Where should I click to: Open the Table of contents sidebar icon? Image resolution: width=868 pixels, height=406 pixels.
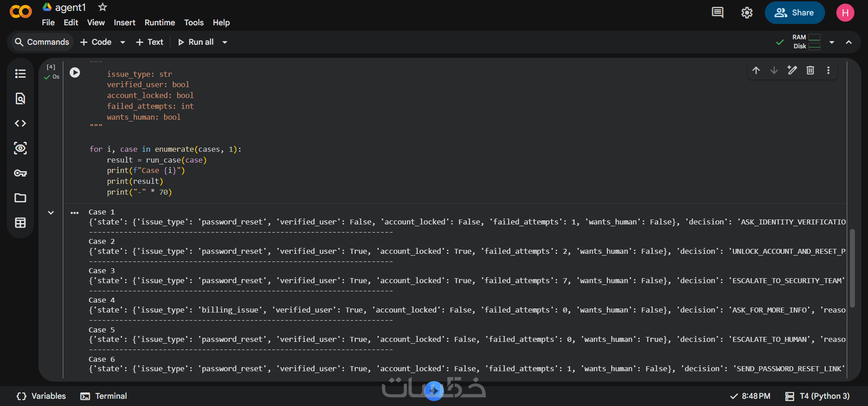click(20, 74)
